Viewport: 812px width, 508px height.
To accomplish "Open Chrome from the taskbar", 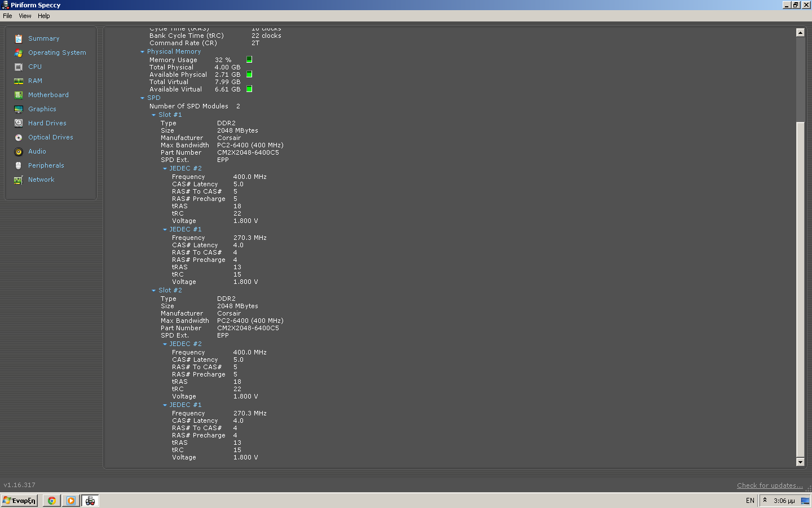I will [x=52, y=501].
